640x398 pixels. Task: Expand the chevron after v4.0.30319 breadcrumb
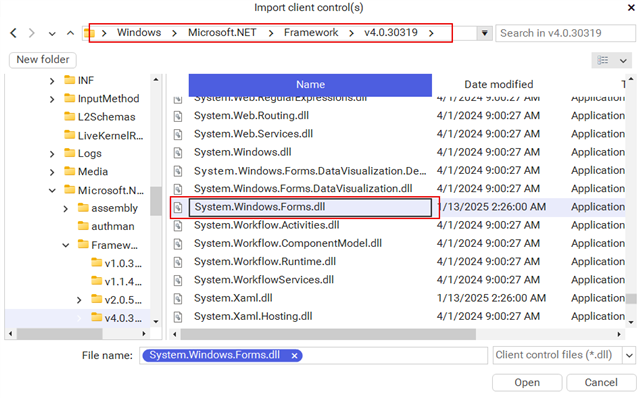pyautogui.click(x=431, y=33)
